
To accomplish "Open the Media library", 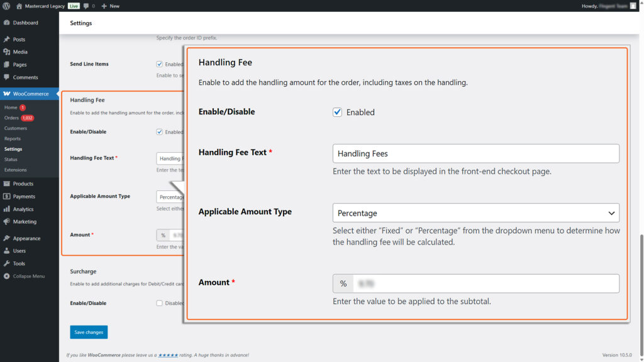I will point(22,52).
